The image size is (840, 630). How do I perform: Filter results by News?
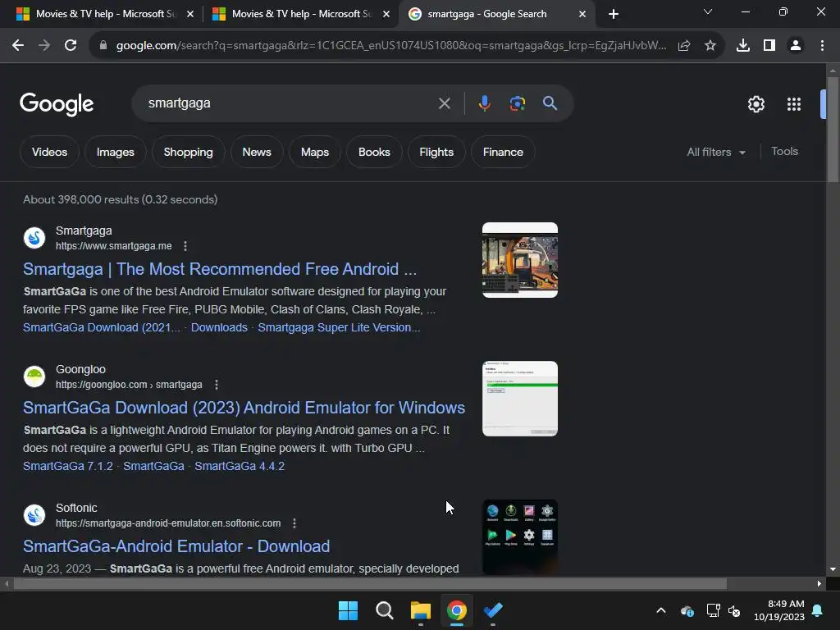click(x=257, y=152)
